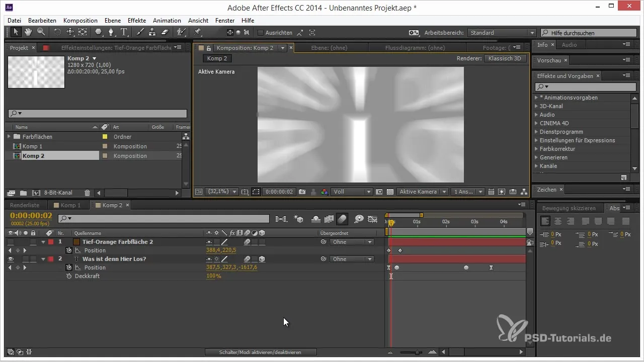The image size is (644, 362).
Task: Hide the 'Was ist denn Hier Los?' layer
Action: (x=11, y=259)
